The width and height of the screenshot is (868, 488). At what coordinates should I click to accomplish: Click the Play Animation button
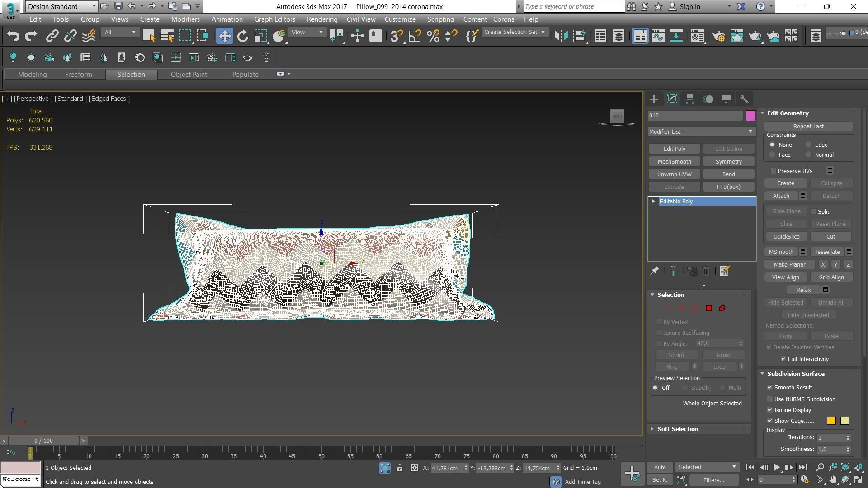[776, 468]
